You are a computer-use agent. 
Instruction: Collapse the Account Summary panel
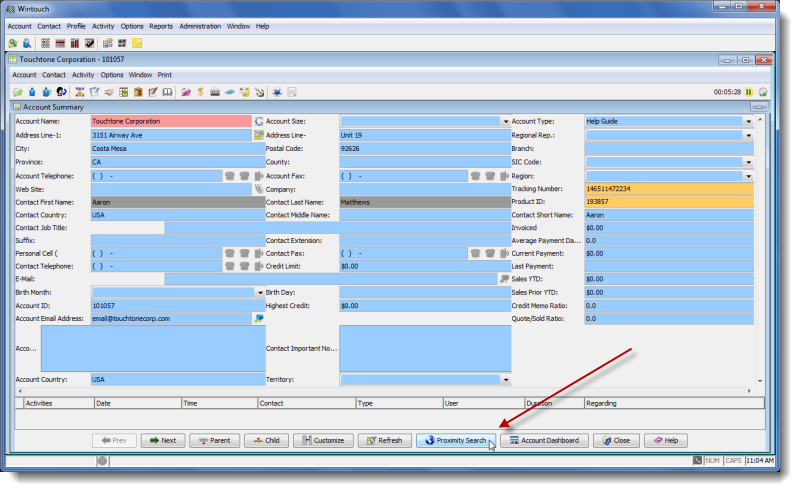click(x=759, y=107)
